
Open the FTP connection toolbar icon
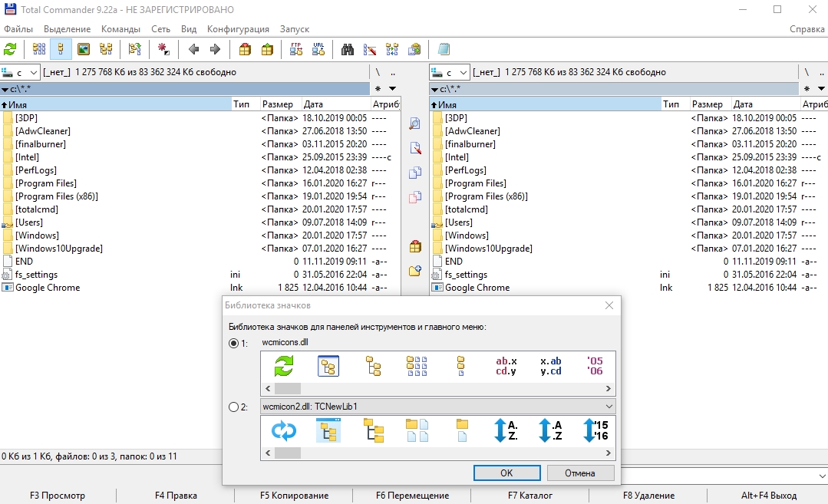(296, 49)
